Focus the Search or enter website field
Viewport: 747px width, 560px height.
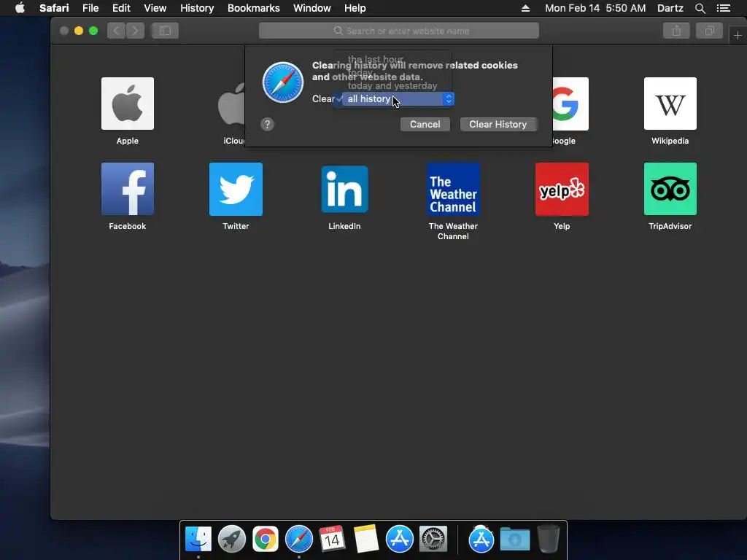coord(399,31)
